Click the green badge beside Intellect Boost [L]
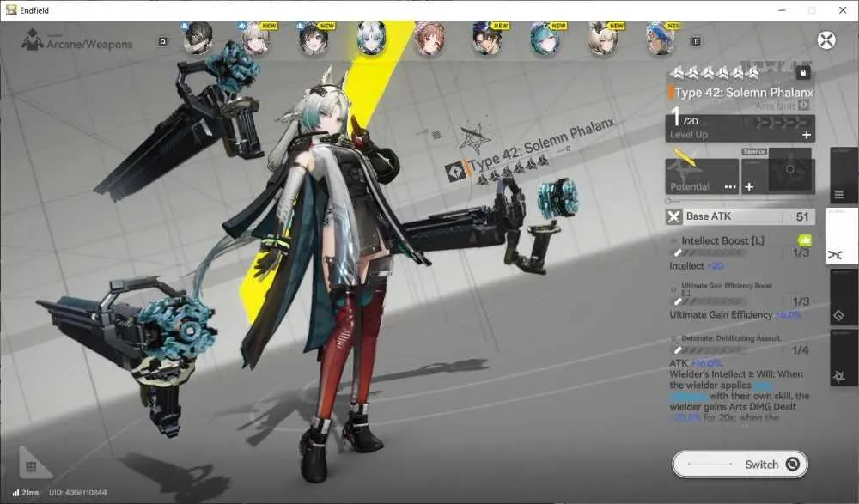This screenshot has height=504, width=859. click(x=804, y=240)
